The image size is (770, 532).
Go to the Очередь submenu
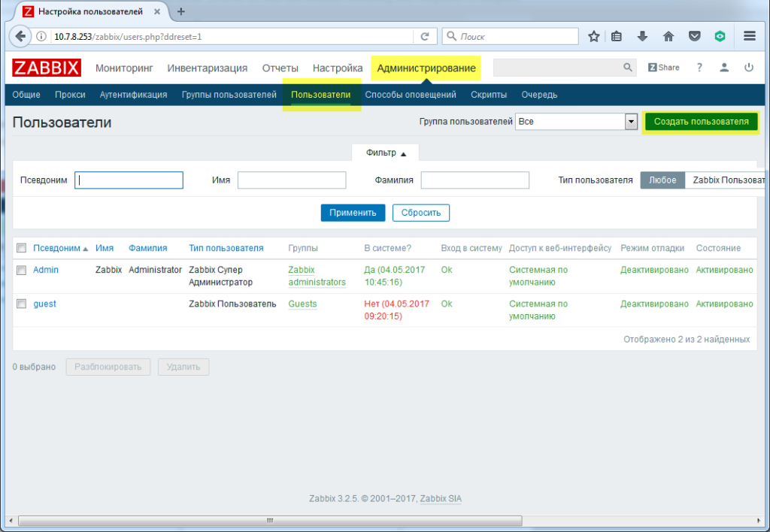(x=539, y=95)
